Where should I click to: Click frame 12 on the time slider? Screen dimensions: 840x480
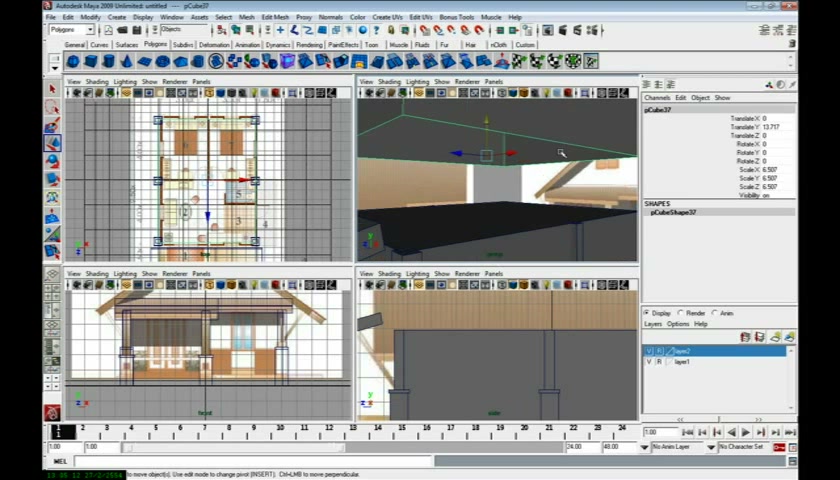[329, 428]
